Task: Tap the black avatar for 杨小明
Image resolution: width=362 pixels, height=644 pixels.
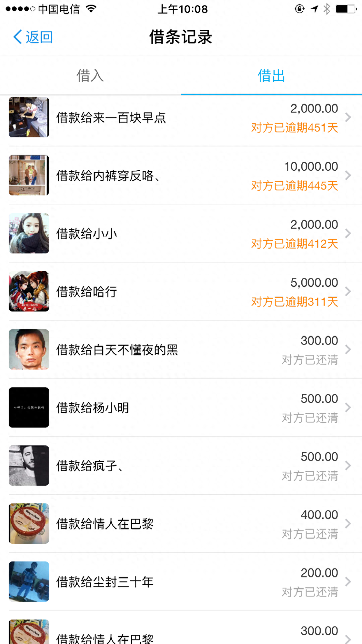Action: (x=29, y=407)
